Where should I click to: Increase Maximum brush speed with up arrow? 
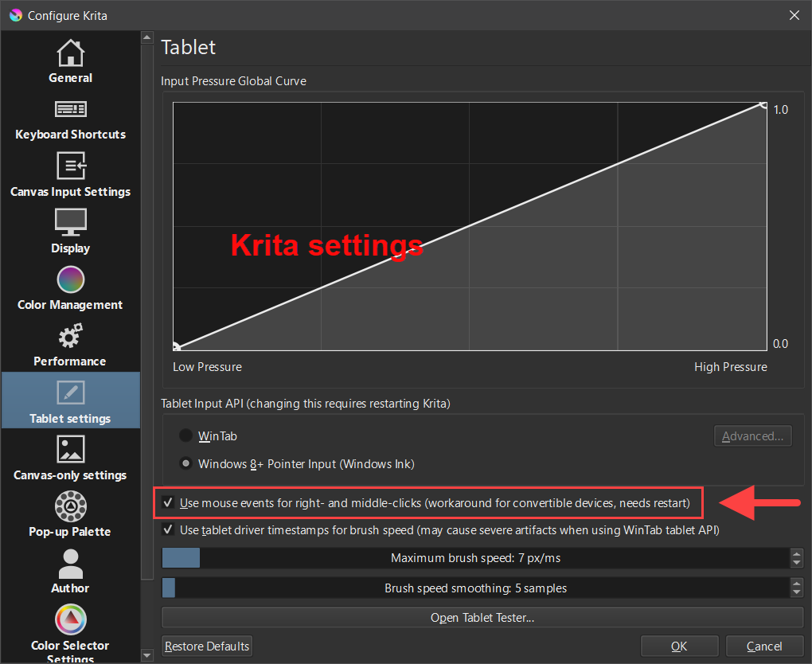[x=796, y=553]
